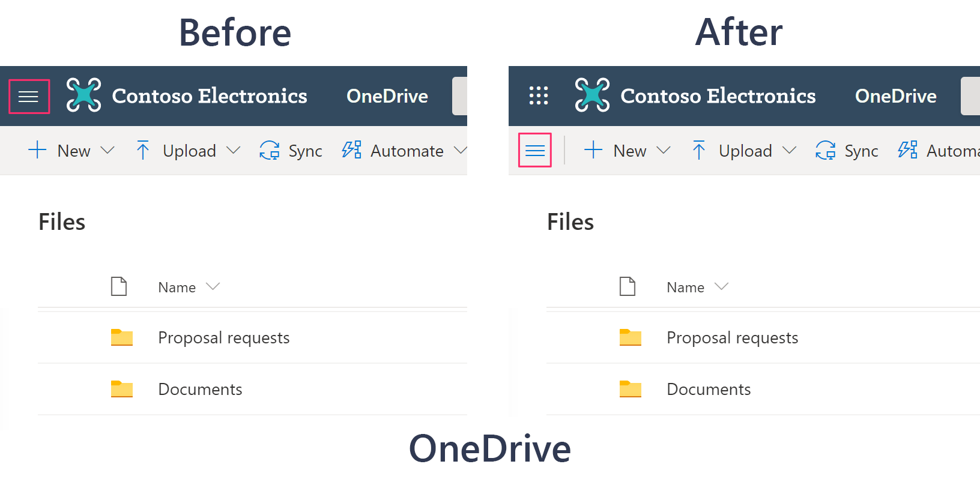The height and width of the screenshot is (485, 980).
Task: Open Documents folder name in Before list
Action: click(201, 389)
